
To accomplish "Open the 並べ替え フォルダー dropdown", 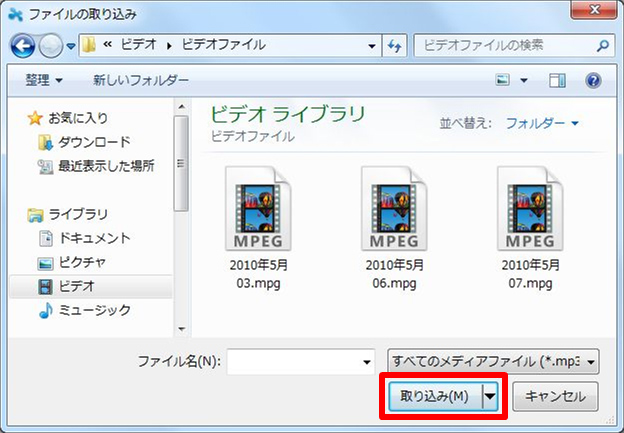I will 541,124.
